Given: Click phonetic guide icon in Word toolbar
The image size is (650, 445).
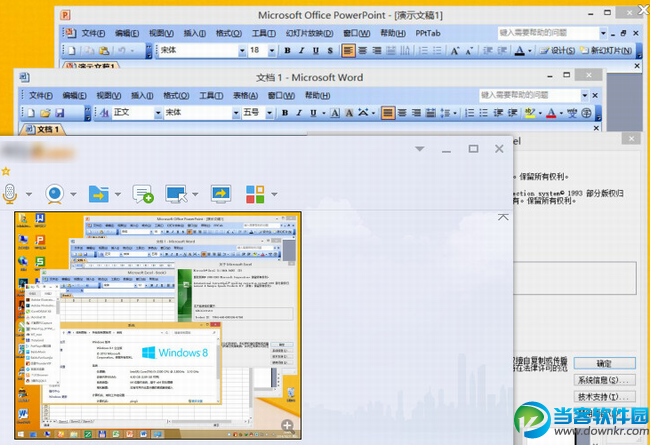Looking at the screenshot, I should (572, 113).
